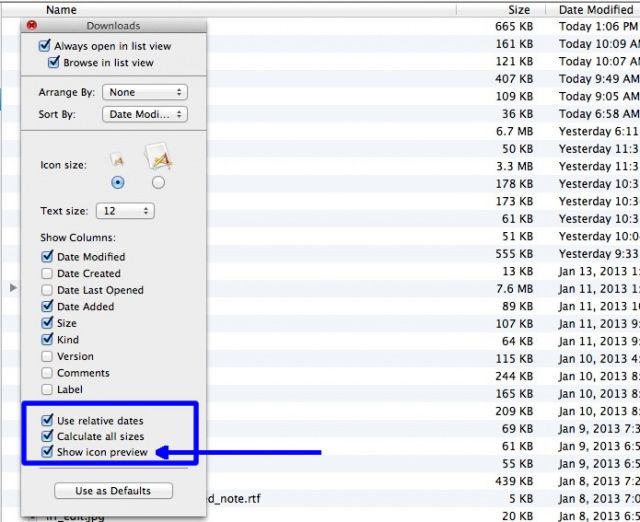The height and width of the screenshot is (522, 640).
Task: Choose the small icon size radio button
Action: click(x=118, y=183)
